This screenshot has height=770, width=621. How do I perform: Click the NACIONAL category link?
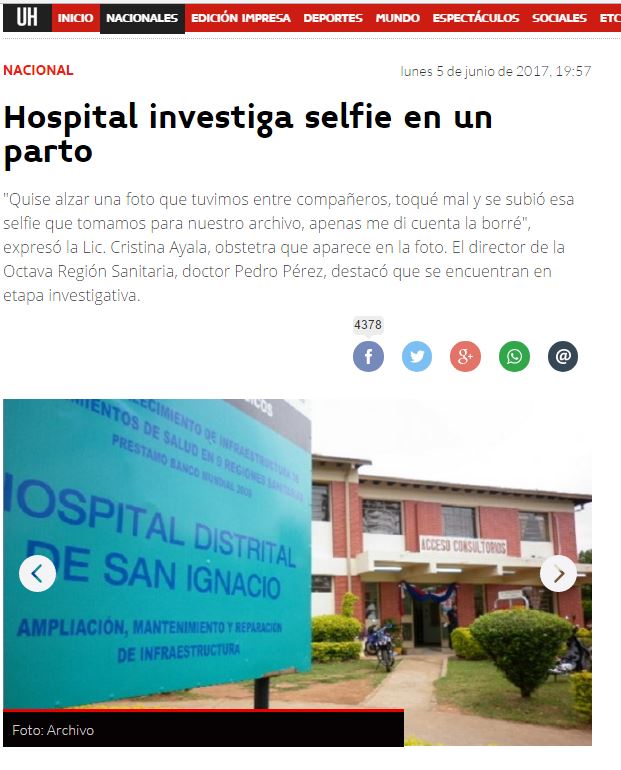38,70
